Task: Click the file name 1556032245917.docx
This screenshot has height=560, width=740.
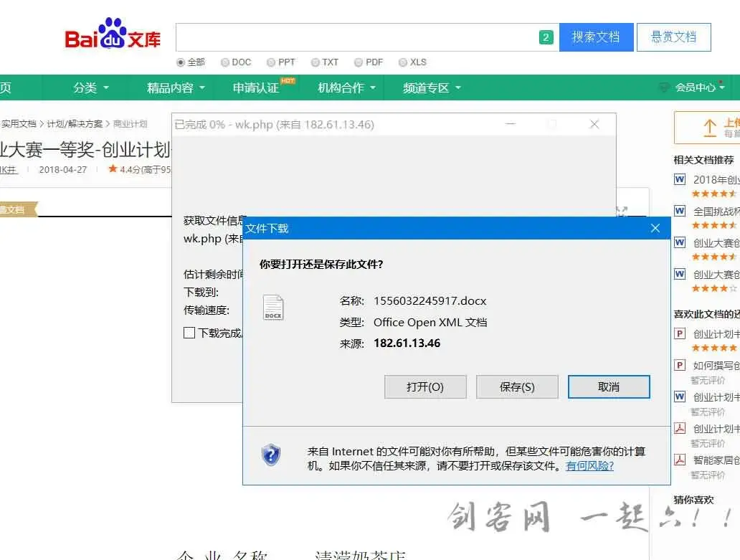Action: tap(430, 301)
